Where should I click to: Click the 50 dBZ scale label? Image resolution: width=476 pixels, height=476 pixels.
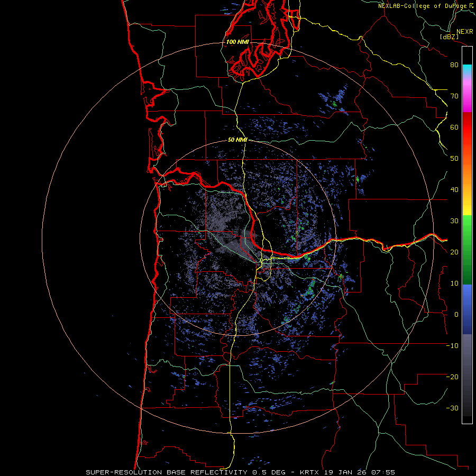[x=454, y=159]
